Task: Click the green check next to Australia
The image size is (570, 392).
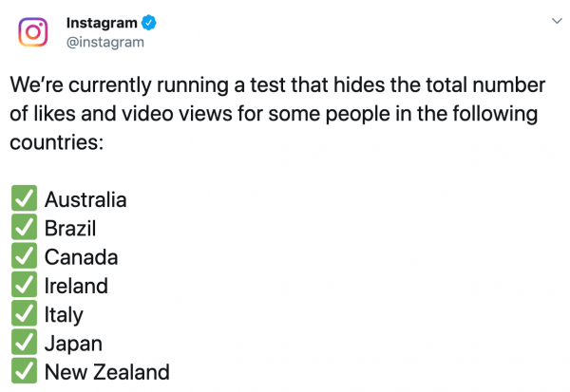Action: tap(24, 198)
